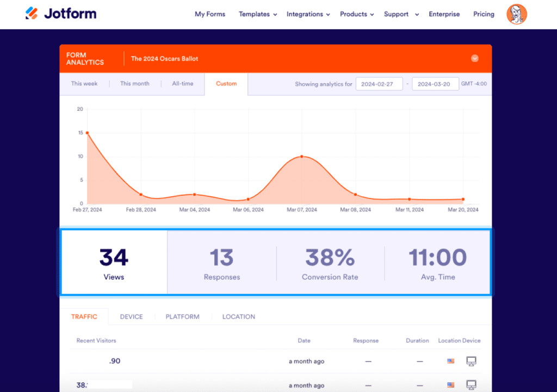Switch to the All-time analytics view

click(x=184, y=83)
